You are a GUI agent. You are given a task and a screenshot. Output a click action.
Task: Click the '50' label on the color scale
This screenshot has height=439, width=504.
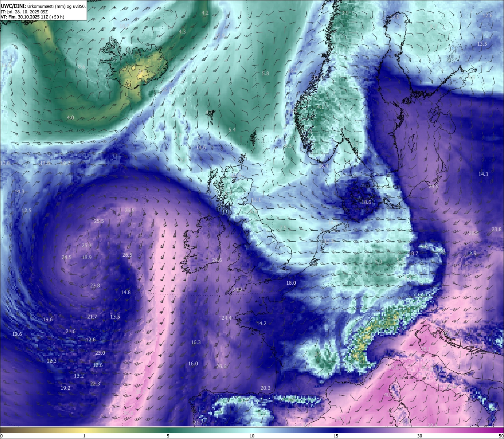coord(501,436)
